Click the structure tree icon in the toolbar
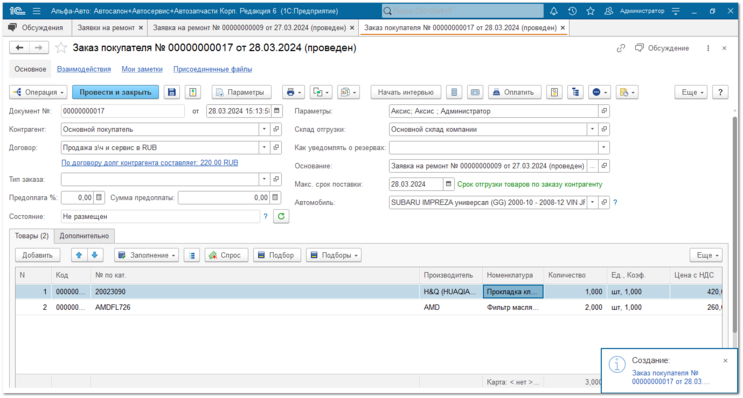Image resolution: width=743 pixels, height=398 pixels. tap(575, 92)
